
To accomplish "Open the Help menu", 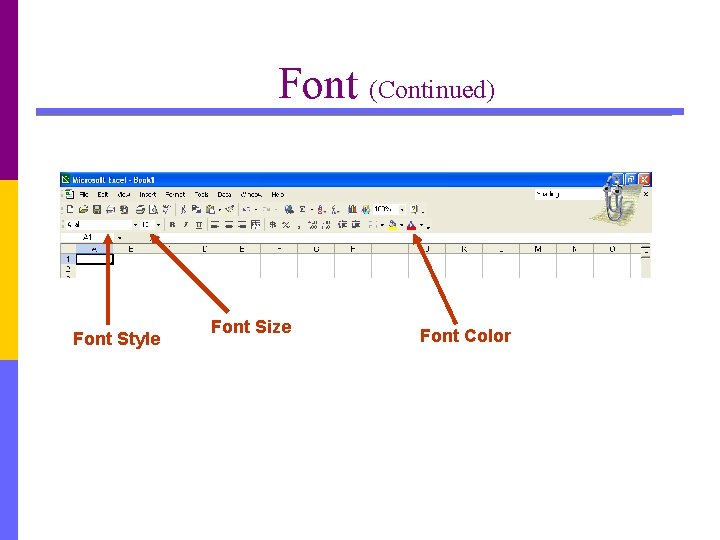I will coord(277,194).
